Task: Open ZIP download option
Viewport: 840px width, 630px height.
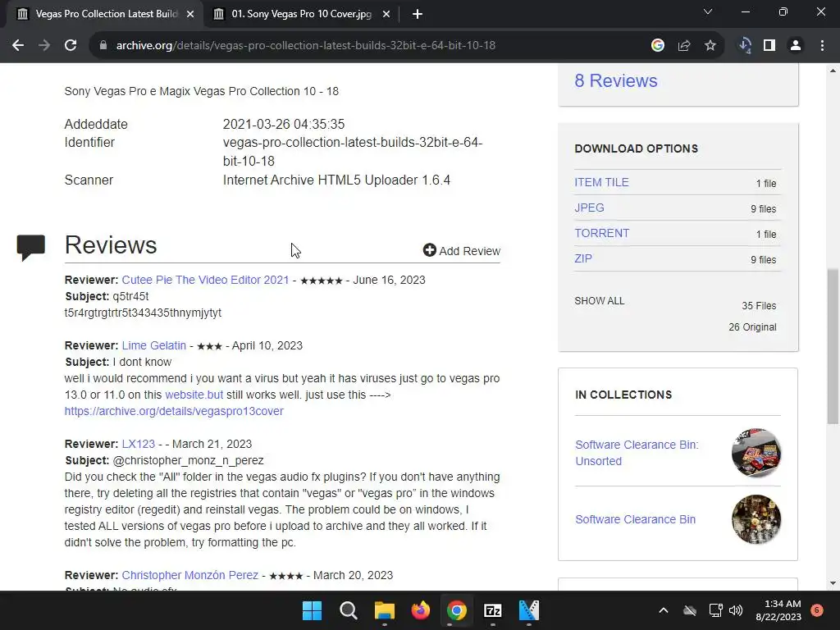Action: click(583, 258)
